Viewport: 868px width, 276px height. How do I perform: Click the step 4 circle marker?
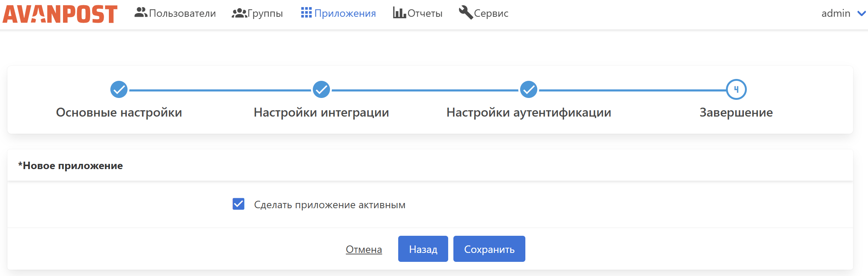736,89
